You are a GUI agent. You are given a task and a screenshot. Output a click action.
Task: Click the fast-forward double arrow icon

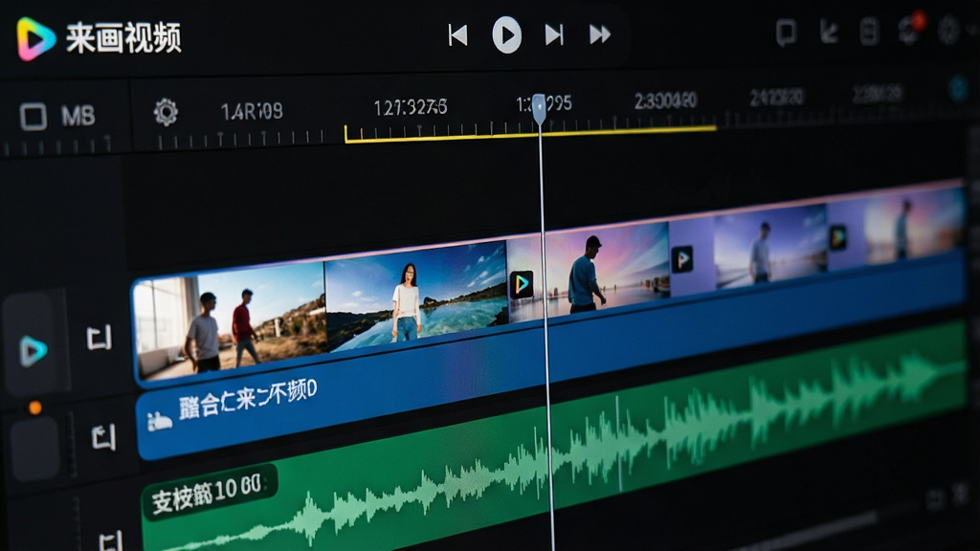pos(600,34)
